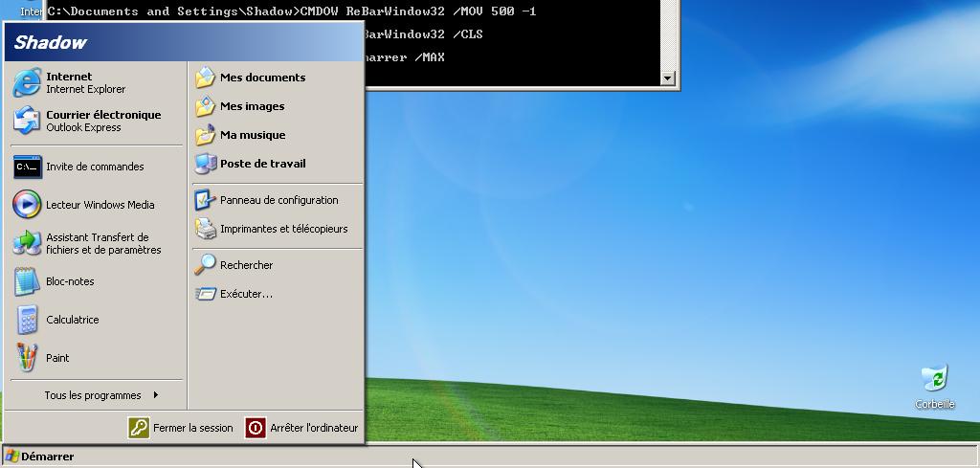
Task: Open Invite de commandes
Action: [x=94, y=167]
